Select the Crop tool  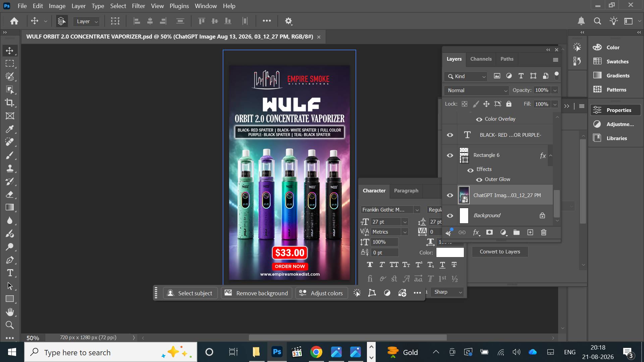coord(10,103)
